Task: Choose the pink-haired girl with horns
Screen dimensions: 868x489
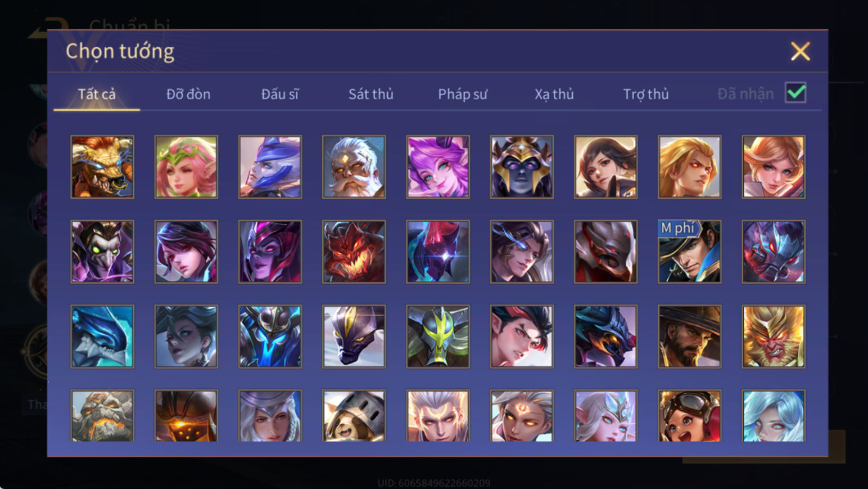Action: [438, 167]
